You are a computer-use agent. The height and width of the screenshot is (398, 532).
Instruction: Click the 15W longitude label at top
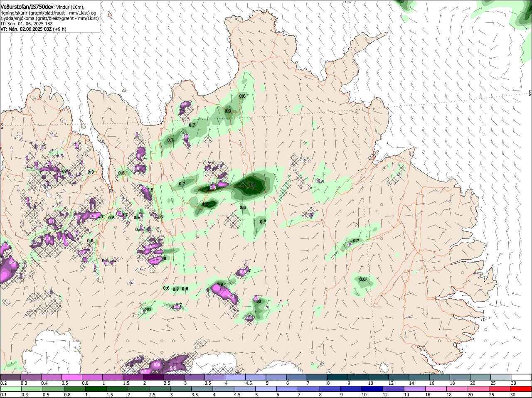tap(348, 2)
